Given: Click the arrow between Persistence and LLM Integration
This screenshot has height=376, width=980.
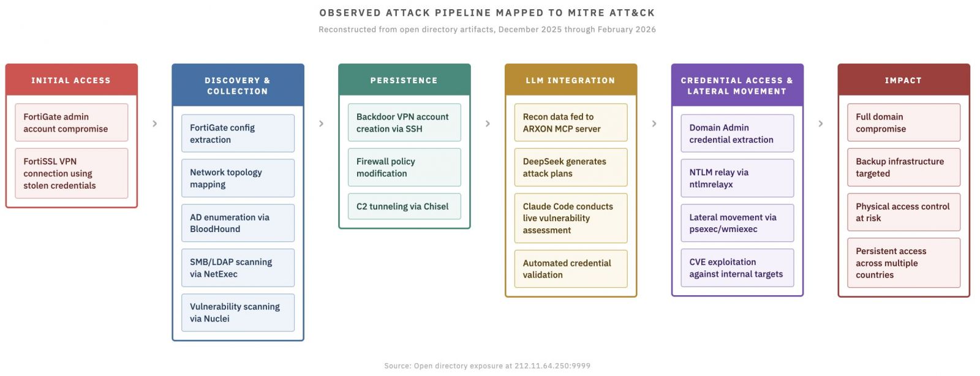Looking at the screenshot, I should (488, 124).
